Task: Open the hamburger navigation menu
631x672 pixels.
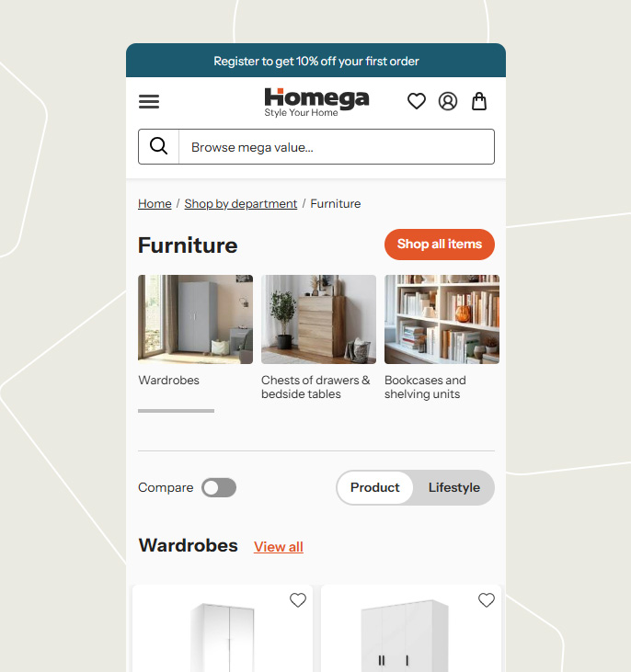Action: (x=149, y=101)
